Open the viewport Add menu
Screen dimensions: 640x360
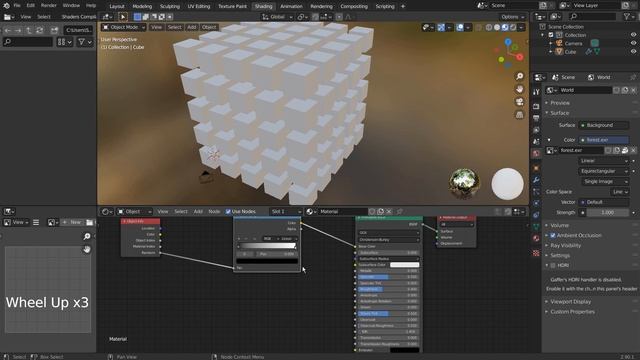click(191, 27)
